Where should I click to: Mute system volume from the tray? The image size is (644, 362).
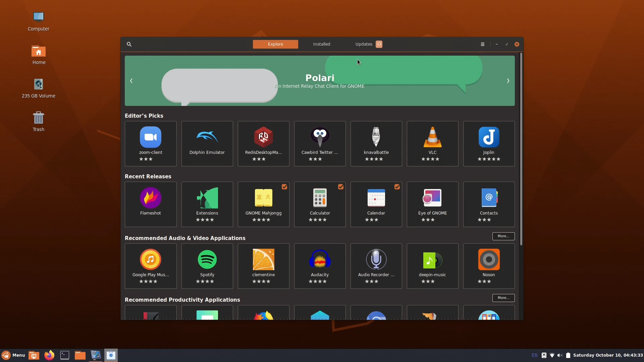pos(560,355)
